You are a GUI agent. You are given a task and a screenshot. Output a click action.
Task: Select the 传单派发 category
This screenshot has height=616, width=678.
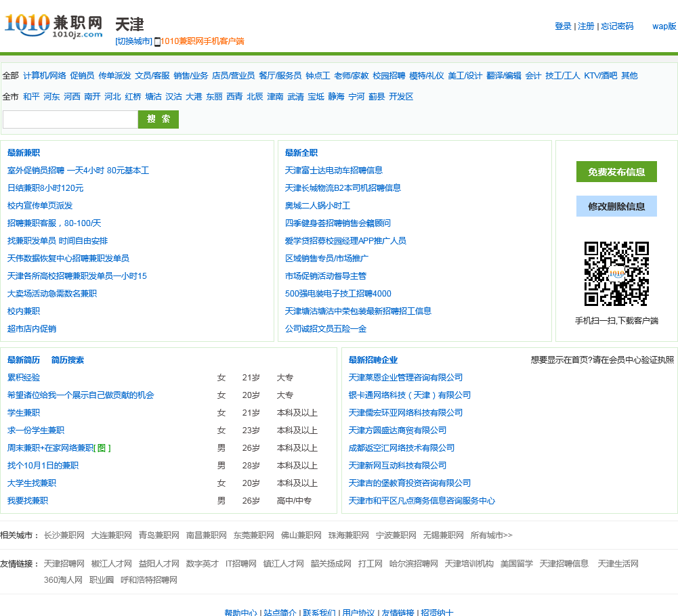click(114, 76)
